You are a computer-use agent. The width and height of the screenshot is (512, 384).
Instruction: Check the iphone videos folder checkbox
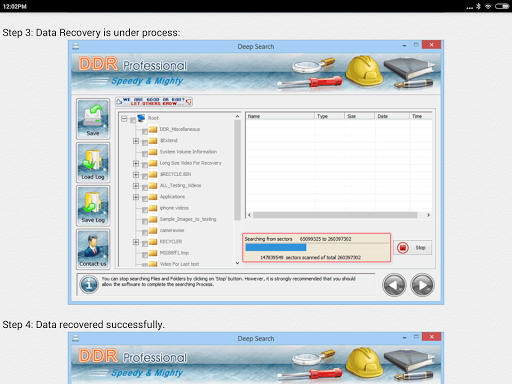pos(145,210)
